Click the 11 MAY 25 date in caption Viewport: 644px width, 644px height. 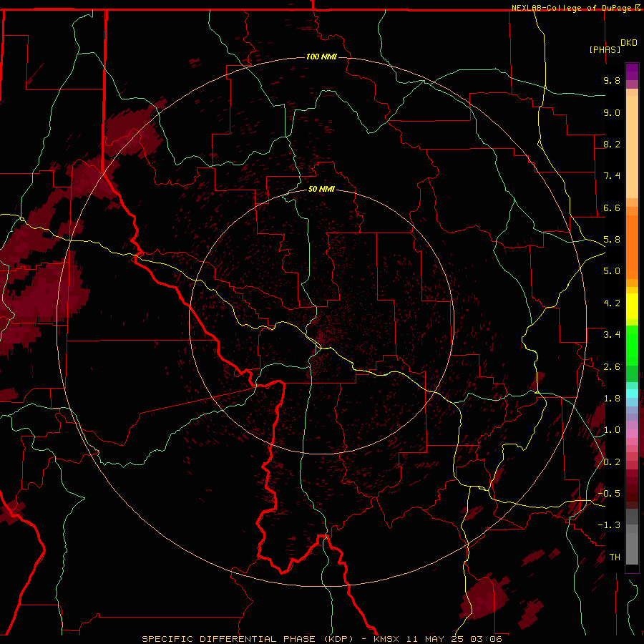436,639
